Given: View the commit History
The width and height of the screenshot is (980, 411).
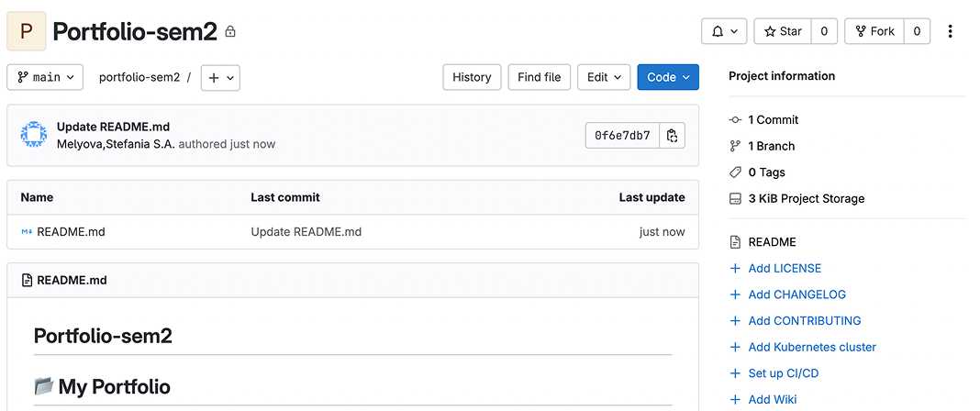Looking at the screenshot, I should (x=472, y=77).
